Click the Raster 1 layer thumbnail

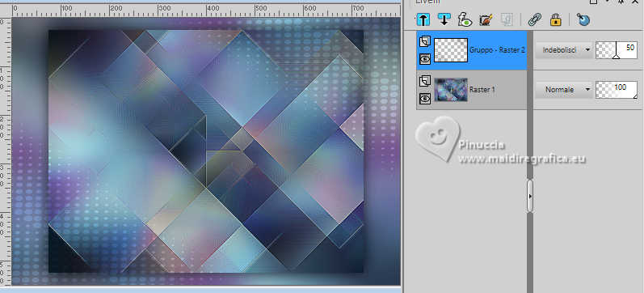(x=451, y=89)
